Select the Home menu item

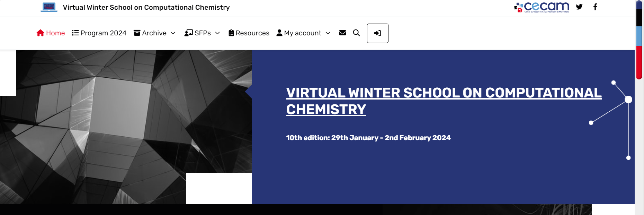click(55, 33)
